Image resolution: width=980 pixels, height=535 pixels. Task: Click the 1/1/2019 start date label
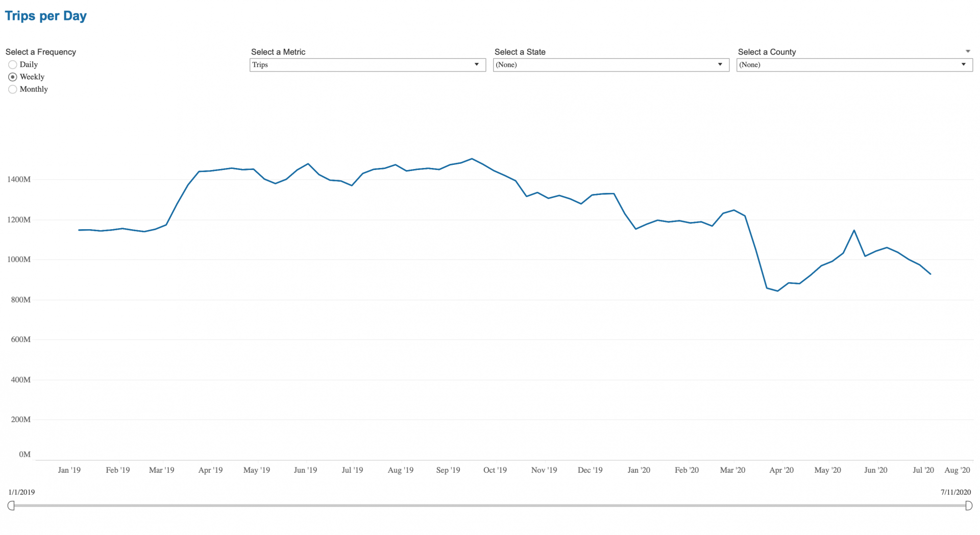22,492
